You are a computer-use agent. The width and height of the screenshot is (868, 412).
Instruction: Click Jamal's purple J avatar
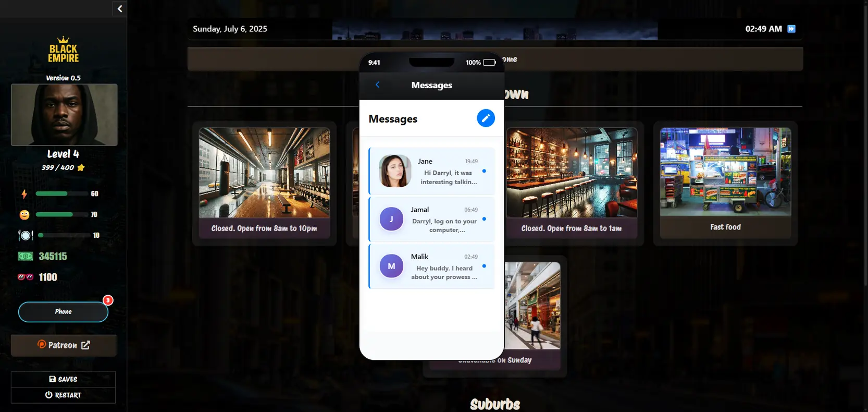(x=391, y=219)
